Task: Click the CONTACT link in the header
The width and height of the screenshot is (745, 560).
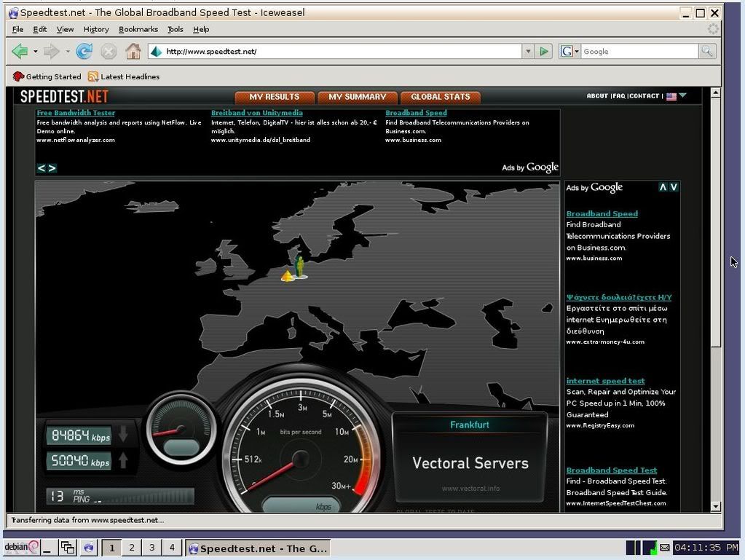Action: pyautogui.click(x=645, y=96)
